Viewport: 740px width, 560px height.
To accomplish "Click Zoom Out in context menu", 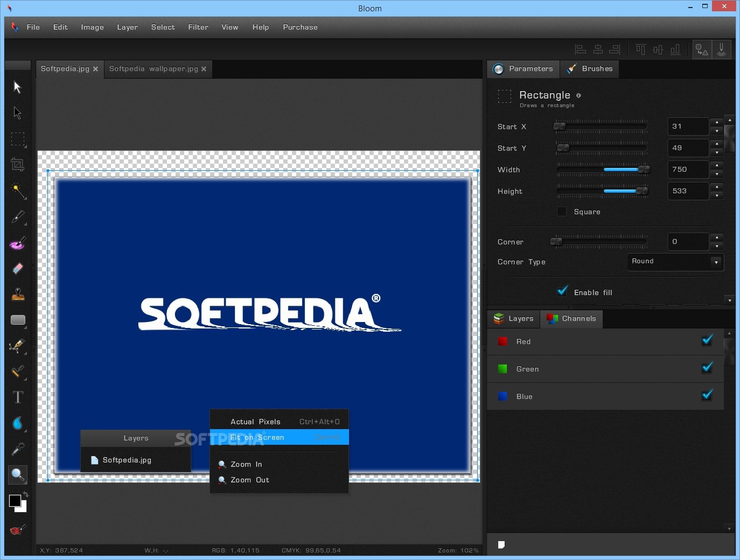I will pos(279,480).
